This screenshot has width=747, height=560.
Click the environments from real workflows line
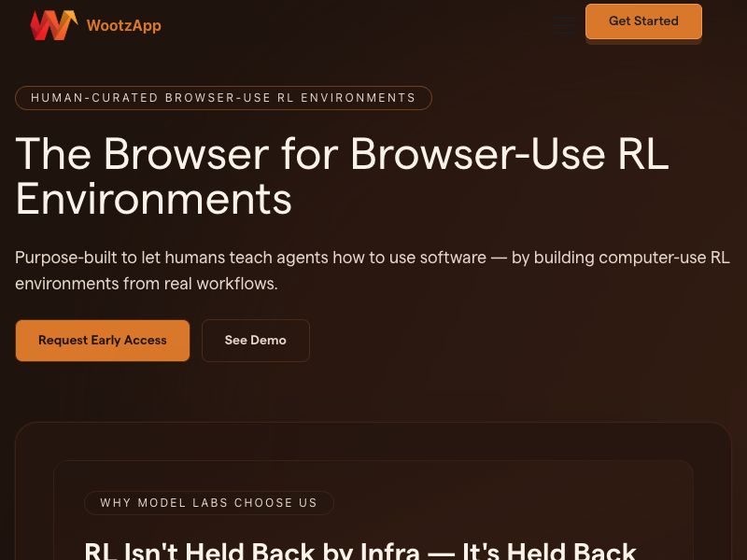(147, 284)
